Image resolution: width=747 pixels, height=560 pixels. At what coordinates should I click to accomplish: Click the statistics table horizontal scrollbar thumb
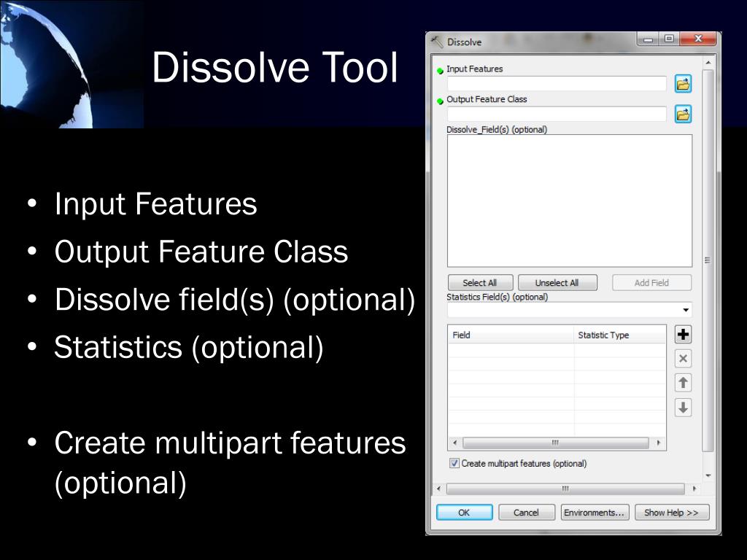(x=555, y=443)
